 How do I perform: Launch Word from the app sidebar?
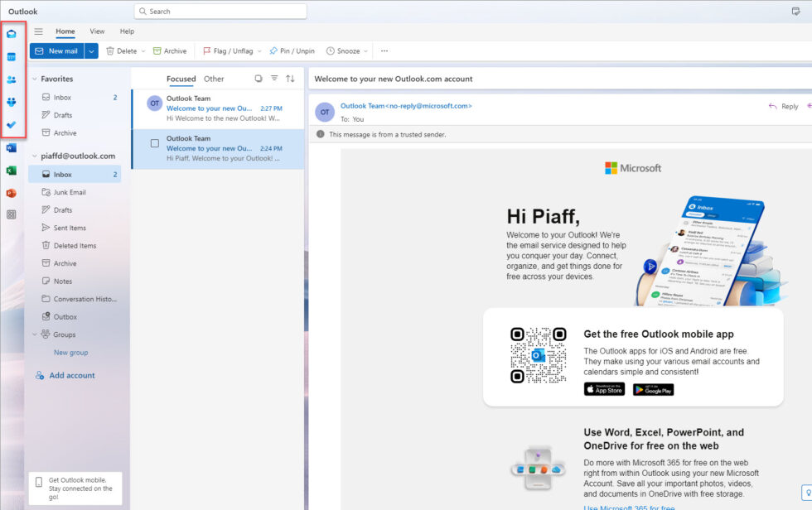11,147
